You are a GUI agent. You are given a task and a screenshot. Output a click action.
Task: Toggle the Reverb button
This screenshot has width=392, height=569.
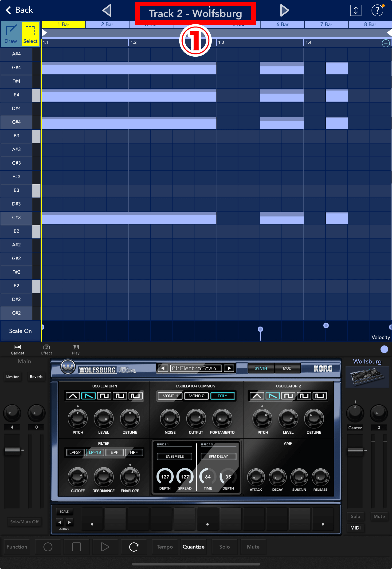click(36, 376)
